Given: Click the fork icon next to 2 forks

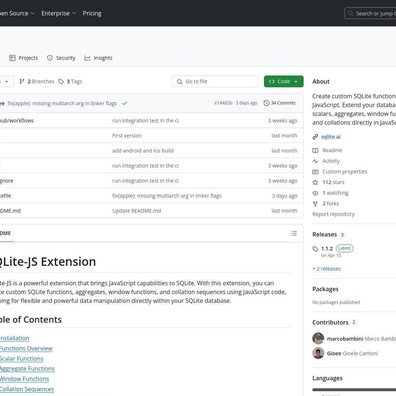Looking at the screenshot, I should click(x=315, y=204).
